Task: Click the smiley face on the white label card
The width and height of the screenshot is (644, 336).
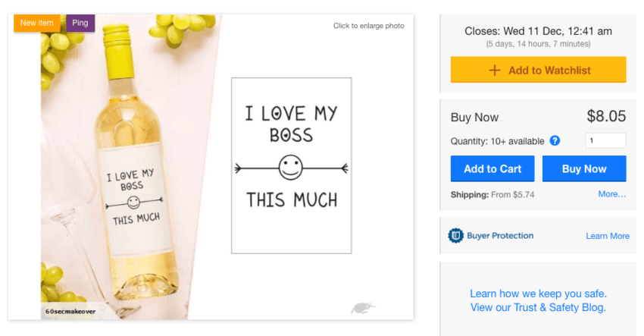Action: [x=291, y=167]
